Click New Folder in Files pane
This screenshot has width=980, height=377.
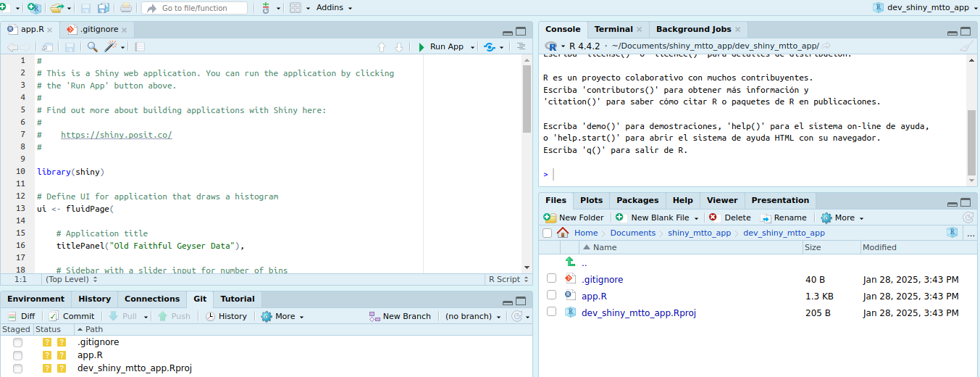click(x=574, y=217)
